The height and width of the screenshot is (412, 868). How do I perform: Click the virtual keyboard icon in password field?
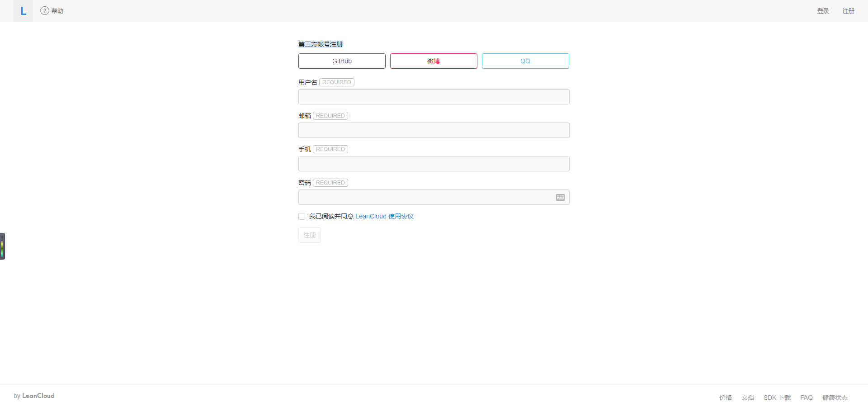(560, 197)
